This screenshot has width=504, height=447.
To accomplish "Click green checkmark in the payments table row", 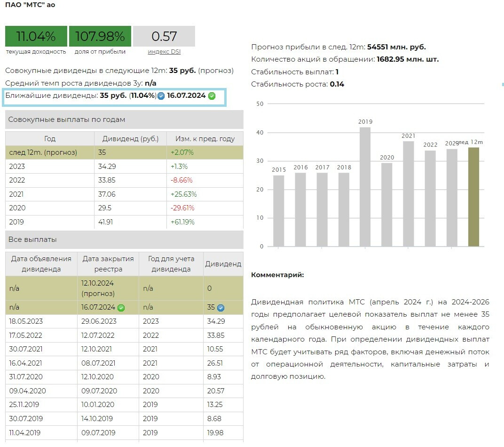I will pyautogui.click(x=121, y=308).
